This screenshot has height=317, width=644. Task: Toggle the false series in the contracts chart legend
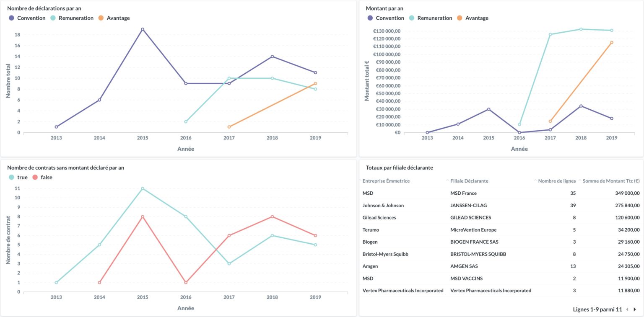[x=42, y=177]
